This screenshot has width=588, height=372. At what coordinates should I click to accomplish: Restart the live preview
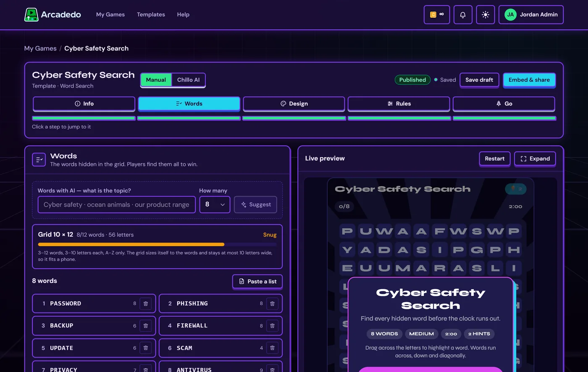(x=495, y=159)
